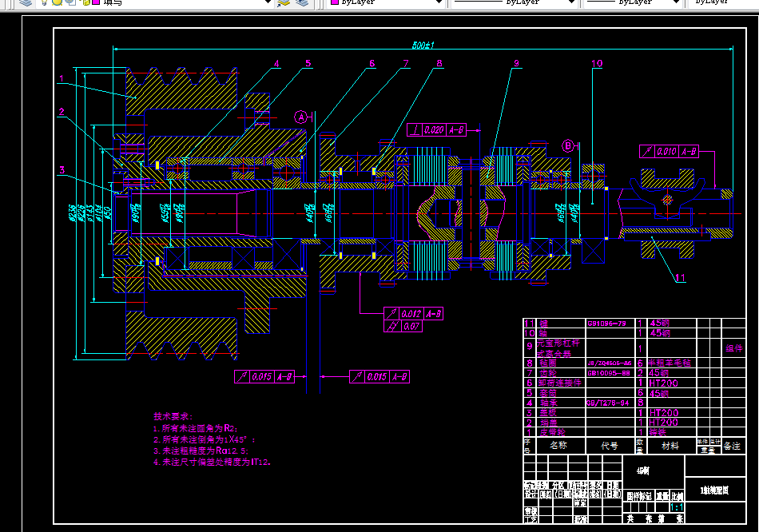Select part balloon number 1

[x=62, y=78]
